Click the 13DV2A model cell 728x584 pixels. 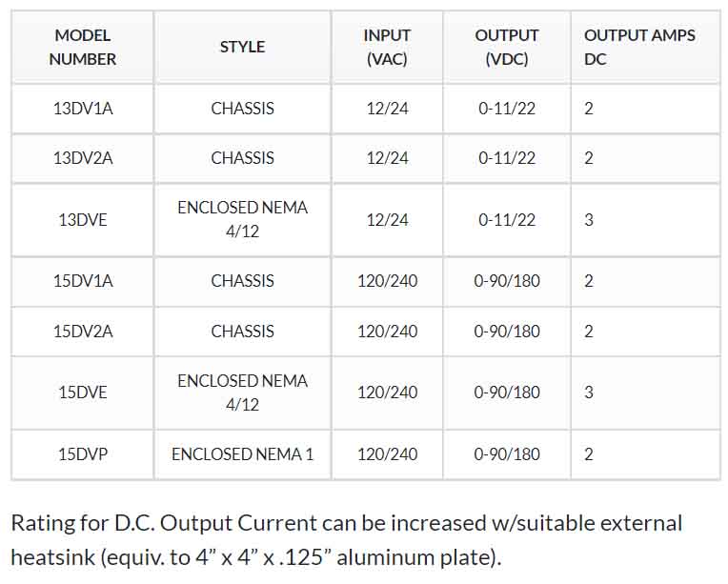pos(83,158)
